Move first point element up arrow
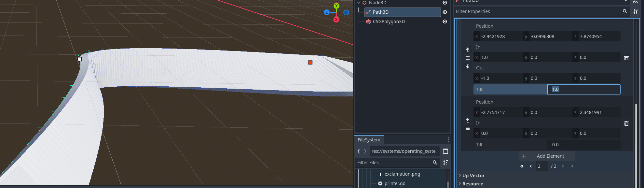Image resolution: width=644 pixels, height=188 pixels. point(468,50)
